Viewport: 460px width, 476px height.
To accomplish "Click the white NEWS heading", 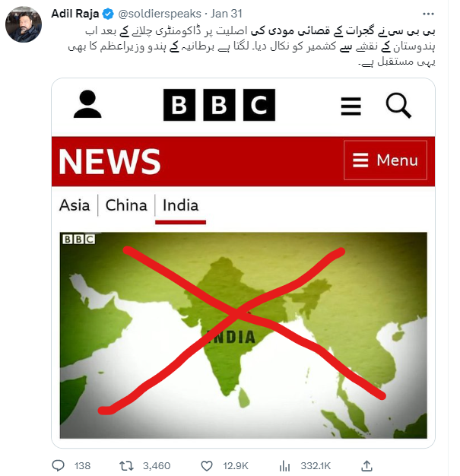I will tap(109, 161).
